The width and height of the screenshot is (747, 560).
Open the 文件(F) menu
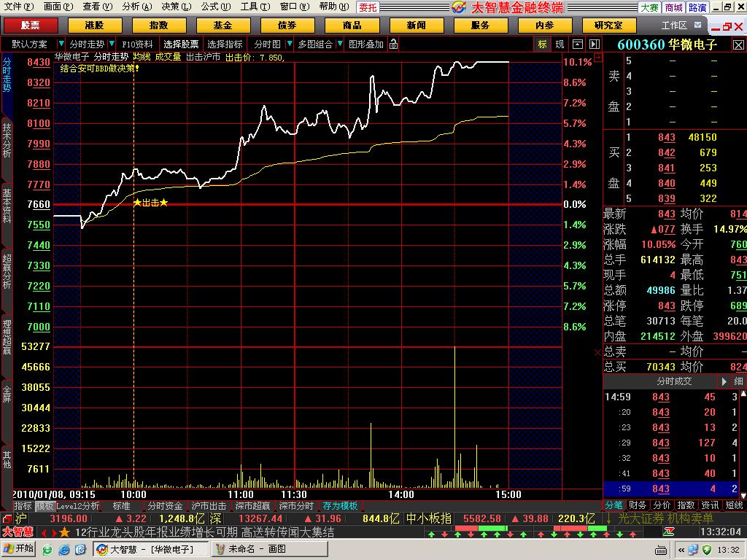pyautogui.click(x=19, y=7)
